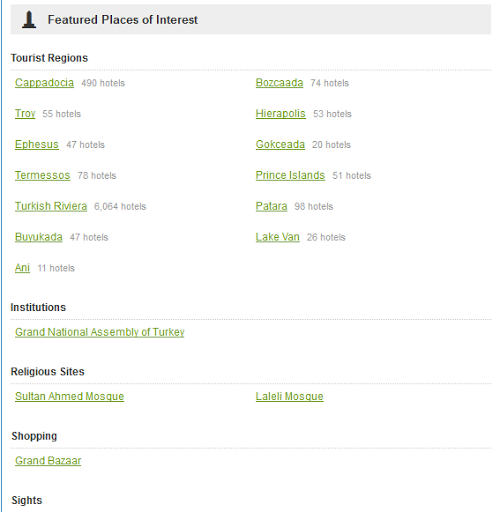Open the Troy region link

point(25,114)
